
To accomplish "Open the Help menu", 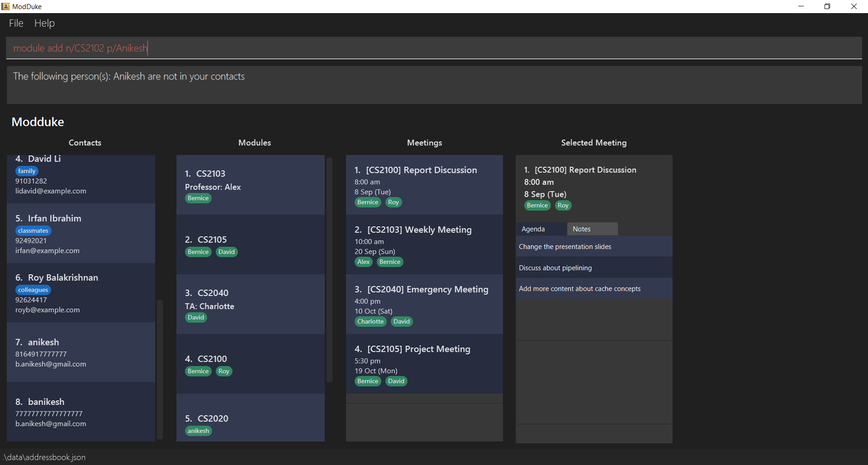I will 44,23.
